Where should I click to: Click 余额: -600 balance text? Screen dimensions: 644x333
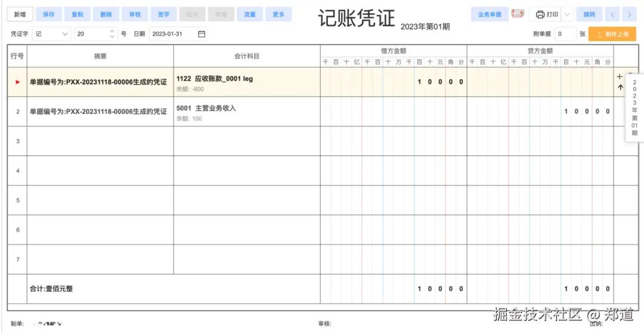pos(190,89)
